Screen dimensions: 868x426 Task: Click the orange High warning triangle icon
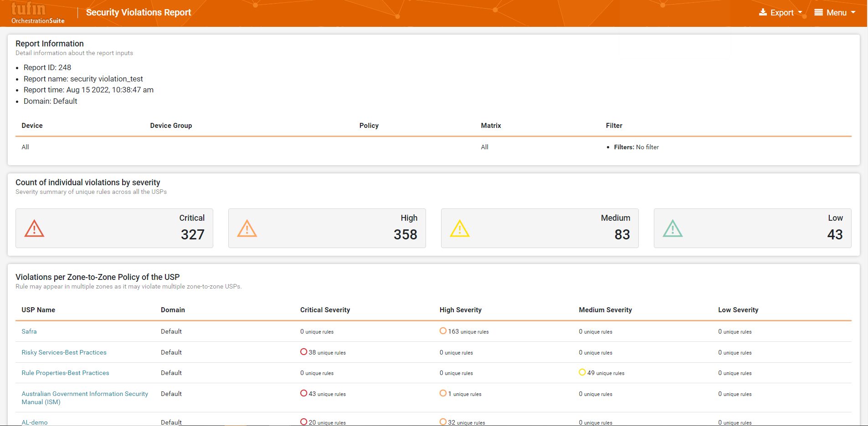point(247,228)
